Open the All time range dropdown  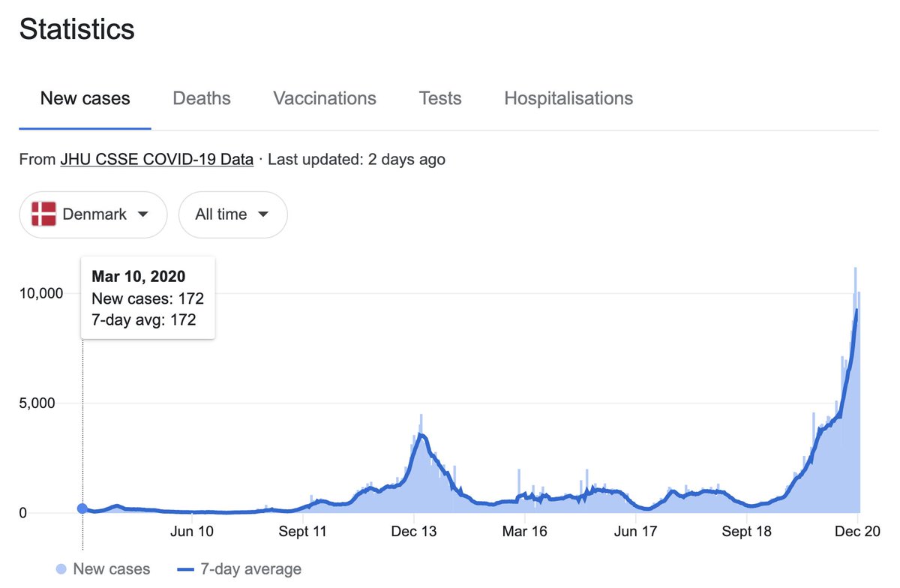pyautogui.click(x=233, y=214)
